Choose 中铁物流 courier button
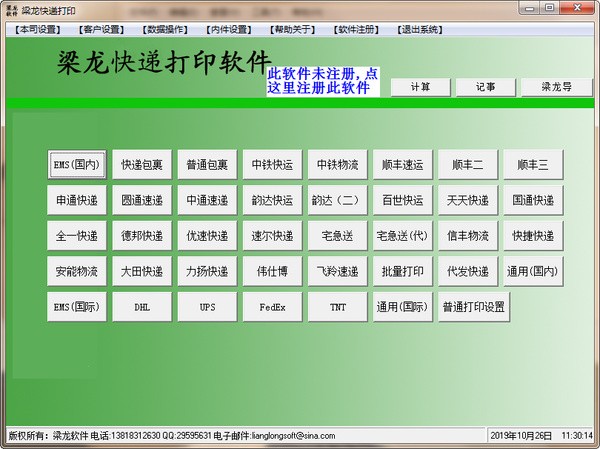600x449 pixels. (338, 165)
